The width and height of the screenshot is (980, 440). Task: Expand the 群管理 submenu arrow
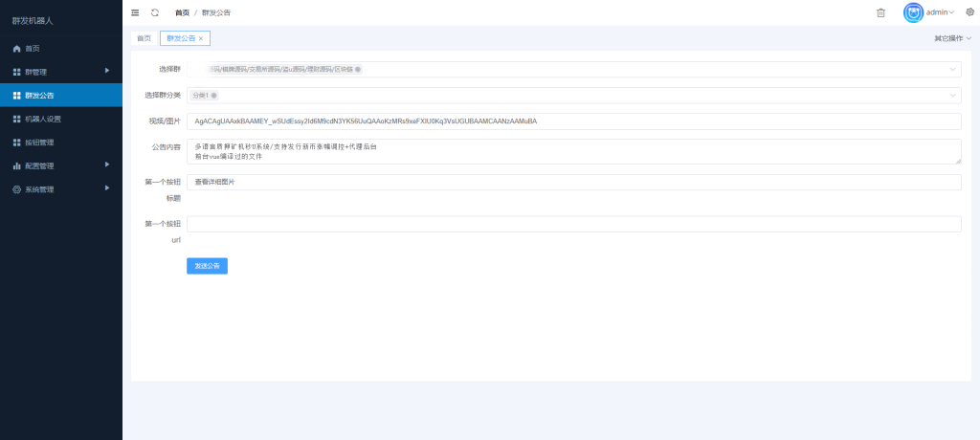coord(107,71)
